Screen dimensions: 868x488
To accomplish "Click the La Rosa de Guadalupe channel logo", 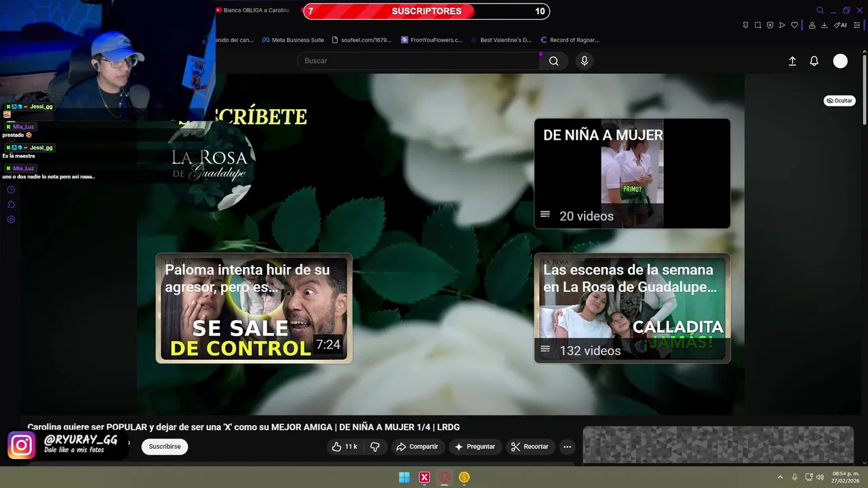I will click(211, 166).
